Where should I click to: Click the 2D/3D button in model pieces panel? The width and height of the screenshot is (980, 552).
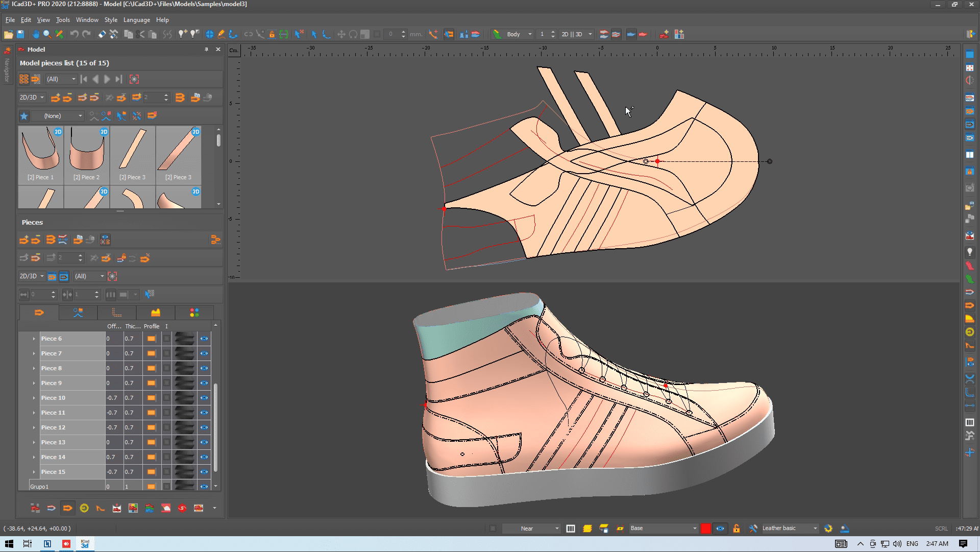click(x=32, y=98)
